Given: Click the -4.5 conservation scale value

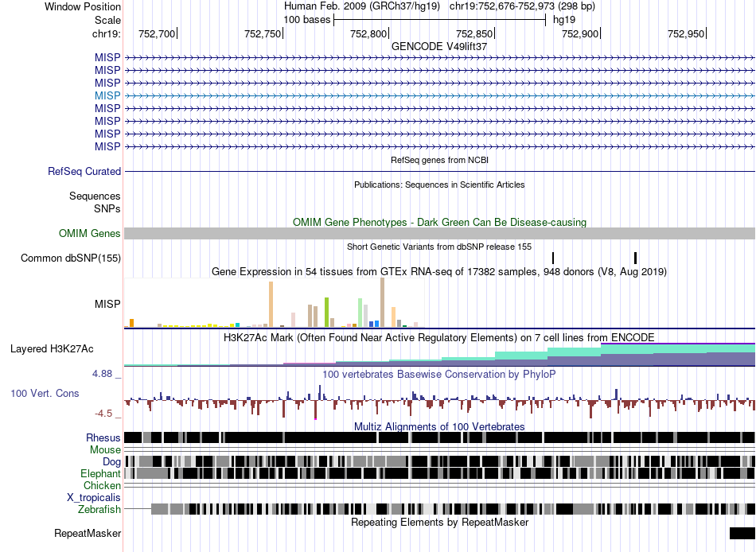Looking at the screenshot, I should click(x=103, y=414).
